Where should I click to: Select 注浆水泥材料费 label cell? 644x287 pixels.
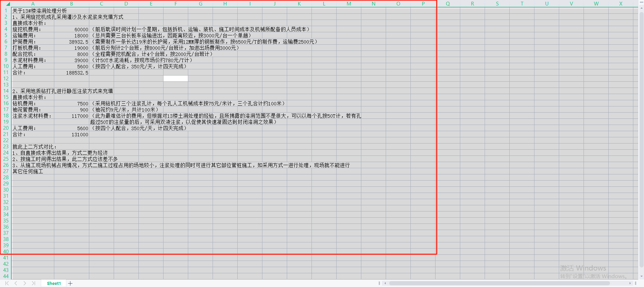click(x=33, y=116)
